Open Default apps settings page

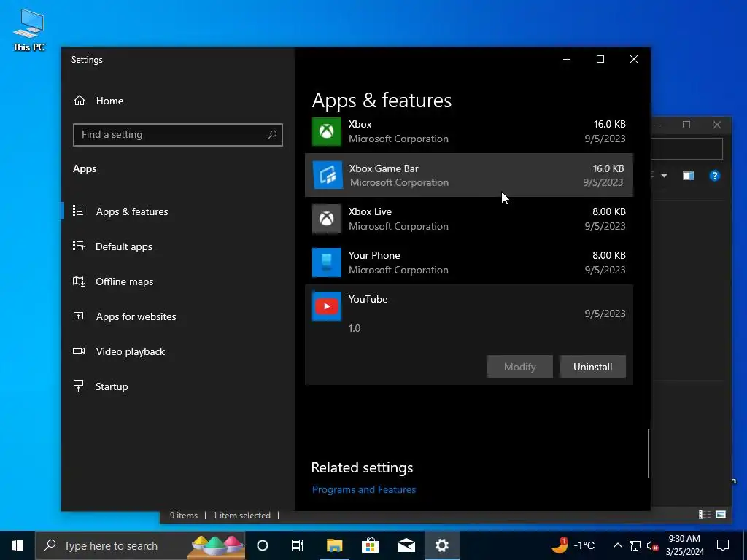click(124, 246)
